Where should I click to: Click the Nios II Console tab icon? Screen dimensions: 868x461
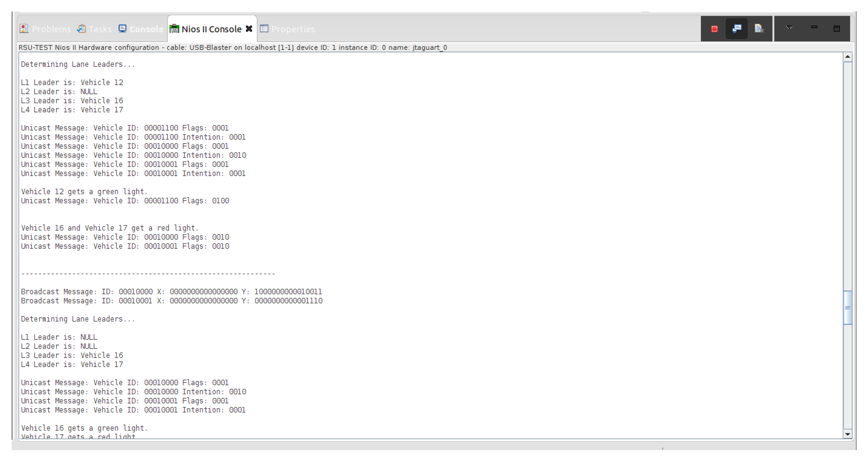pyautogui.click(x=174, y=29)
